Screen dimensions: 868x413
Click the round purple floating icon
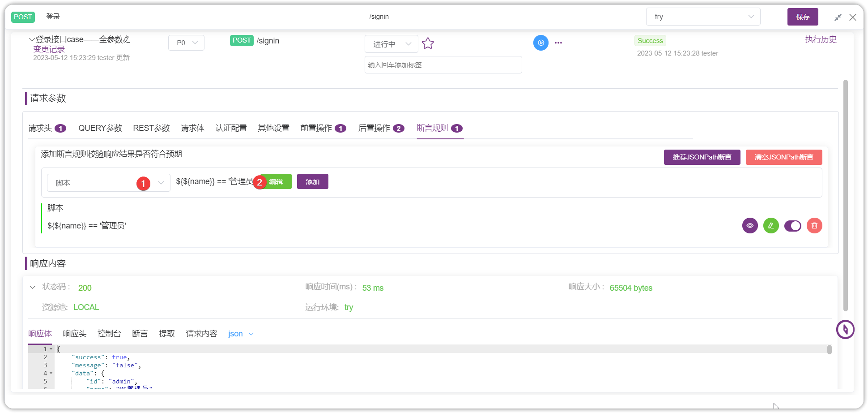coord(845,330)
